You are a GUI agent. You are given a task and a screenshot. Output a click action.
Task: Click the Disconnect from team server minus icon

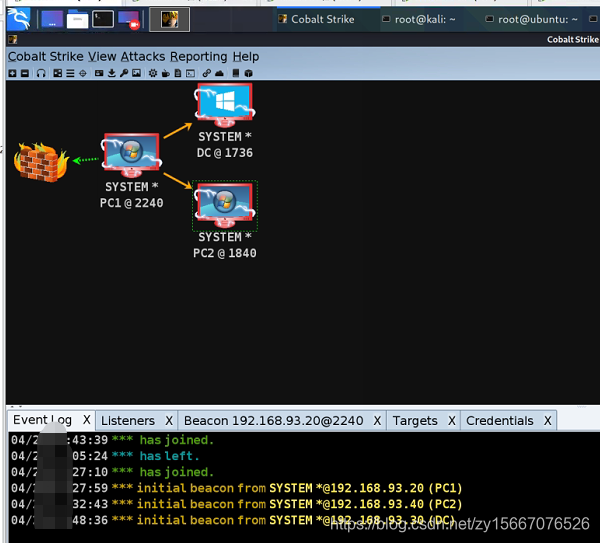pos(25,73)
